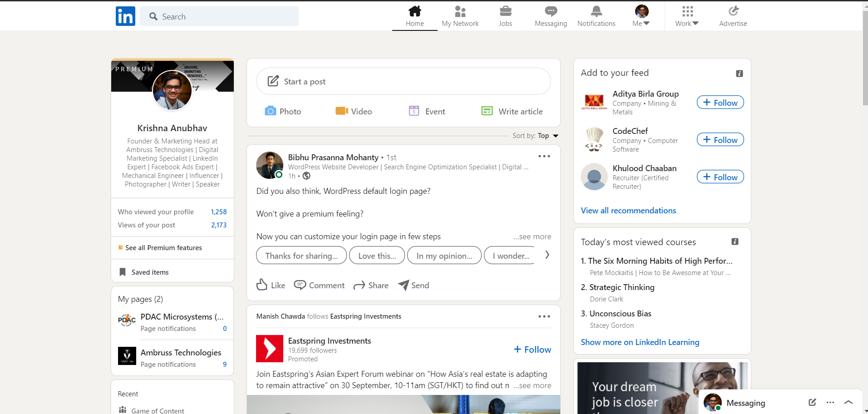The width and height of the screenshot is (868, 414).
Task: Click the LinkedIn logo icon
Action: coord(125,16)
